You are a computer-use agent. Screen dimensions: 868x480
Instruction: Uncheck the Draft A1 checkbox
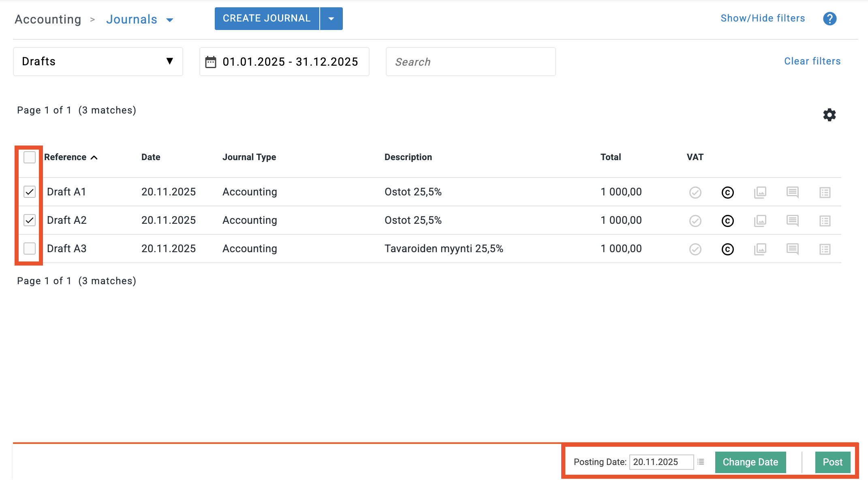pyautogui.click(x=30, y=192)
